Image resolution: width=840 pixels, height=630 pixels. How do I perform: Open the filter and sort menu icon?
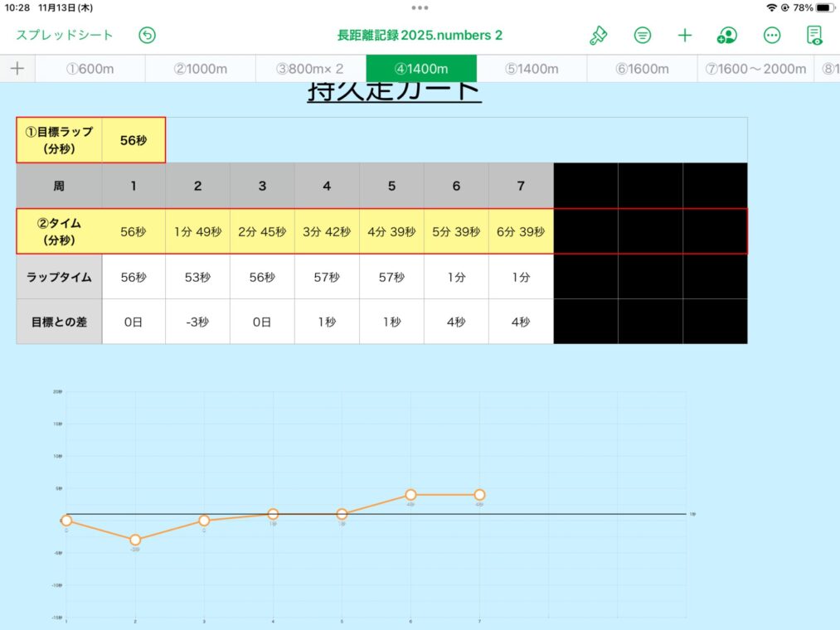pyautogui.click(x=643, y=35)
